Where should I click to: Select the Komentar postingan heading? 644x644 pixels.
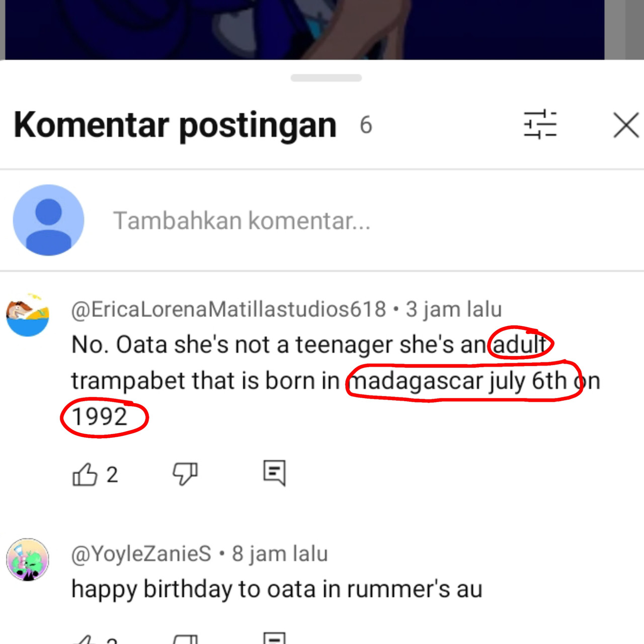point(175,125)
